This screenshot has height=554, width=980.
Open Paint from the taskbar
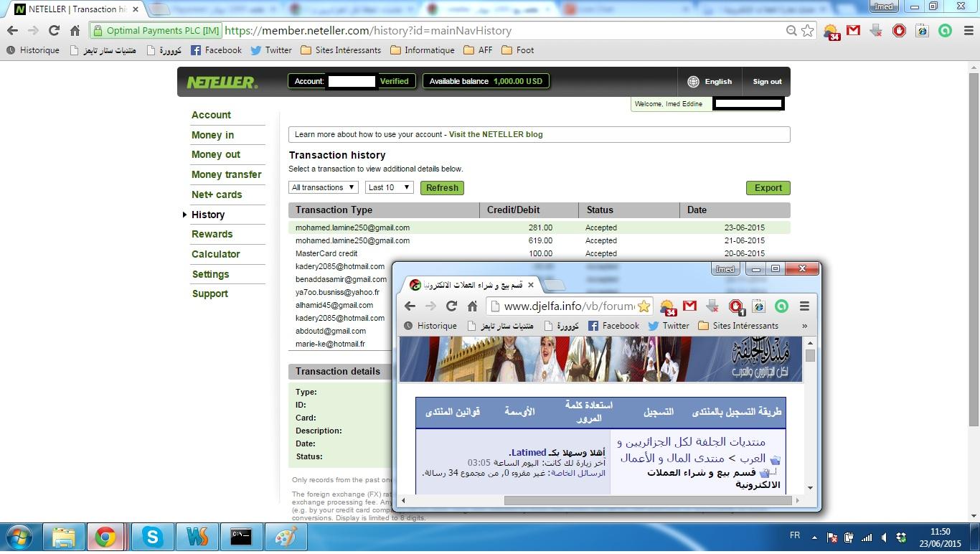pyautogui.click(x=286, y=537)
